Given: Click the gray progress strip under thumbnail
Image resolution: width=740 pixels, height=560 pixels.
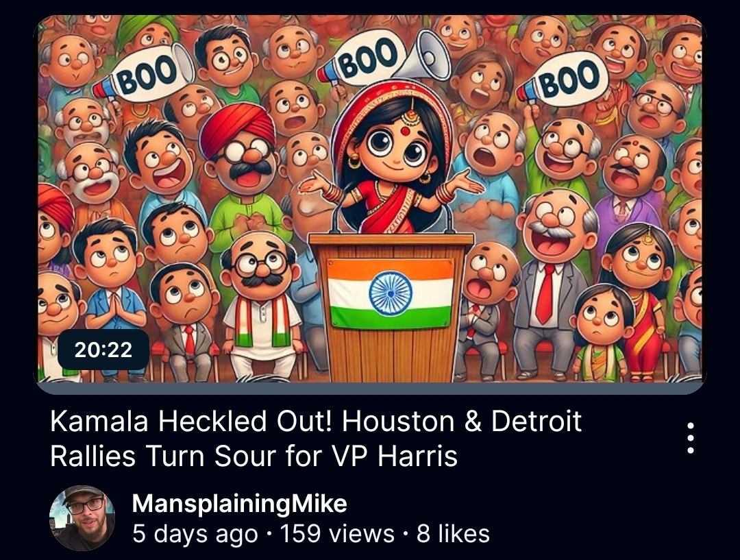Looking at the screenshot, I should [x=370, y=388].
